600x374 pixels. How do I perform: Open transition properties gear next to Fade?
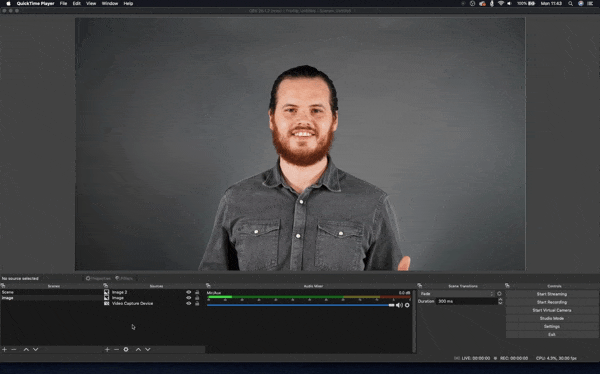pos(499,294)
